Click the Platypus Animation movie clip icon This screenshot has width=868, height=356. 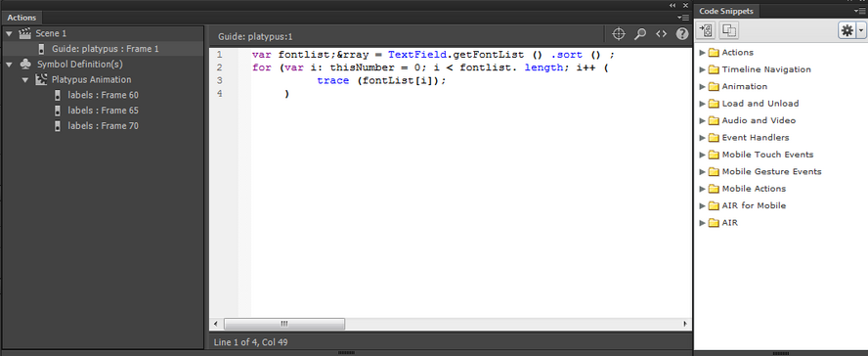tap(41, 80)
